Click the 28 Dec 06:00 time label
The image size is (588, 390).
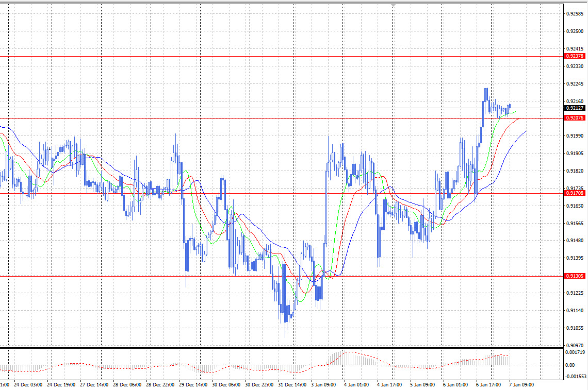tap(127, 385)
